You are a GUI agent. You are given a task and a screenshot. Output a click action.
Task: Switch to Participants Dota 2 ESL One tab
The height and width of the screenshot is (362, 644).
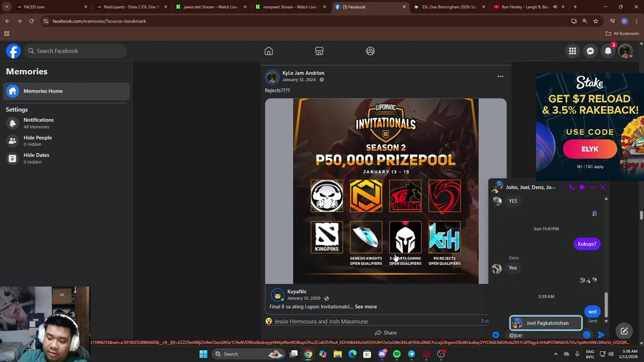click(x=131, y=7)
